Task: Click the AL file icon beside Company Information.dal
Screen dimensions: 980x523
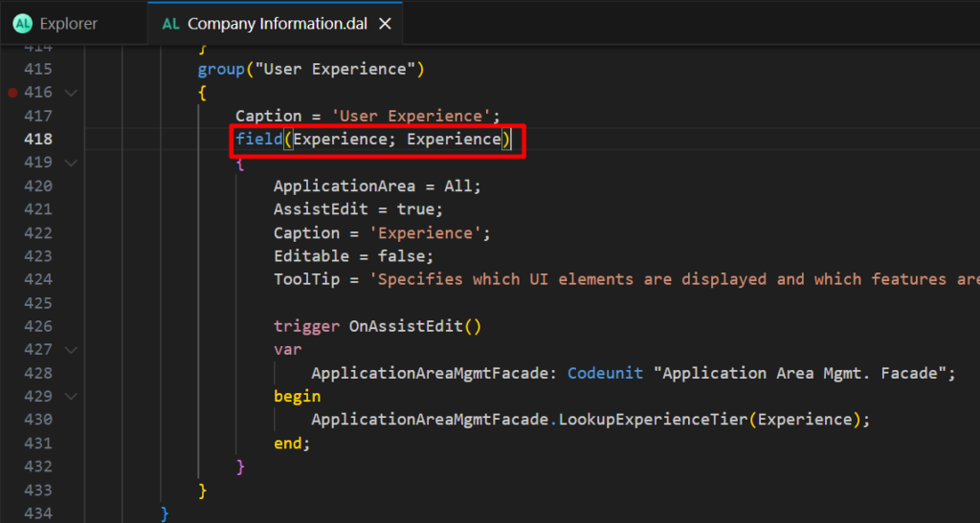Action: (x=170, y=24)
